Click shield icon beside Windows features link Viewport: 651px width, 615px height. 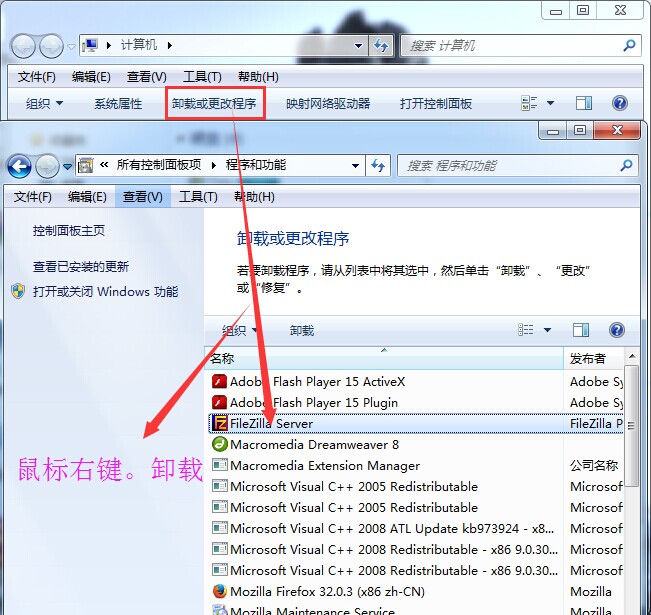coord(18,291)
